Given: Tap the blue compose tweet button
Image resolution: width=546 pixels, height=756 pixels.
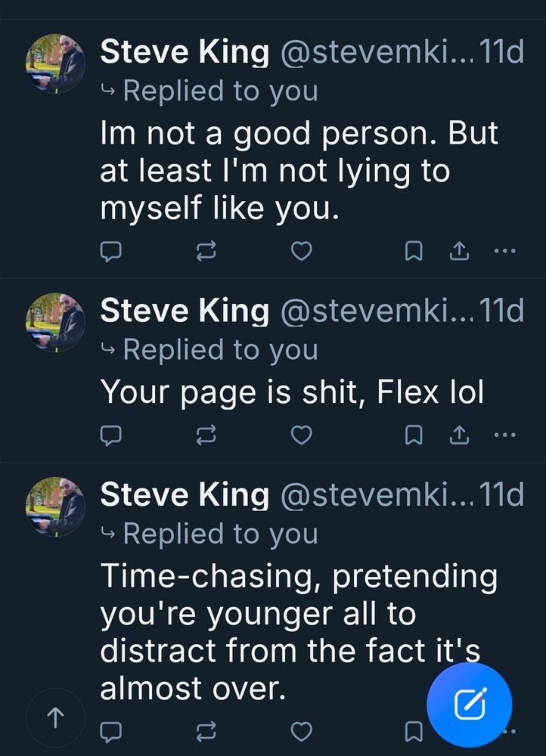Looking at the screenshot, I should pos(469,706).
